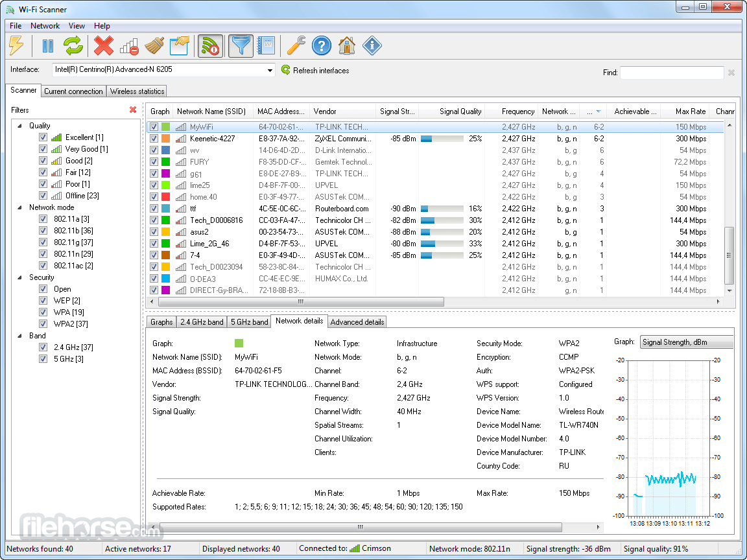Toggle the WEP [2] security checkbox
Viewport: 747px width, 560px height.
43,301
